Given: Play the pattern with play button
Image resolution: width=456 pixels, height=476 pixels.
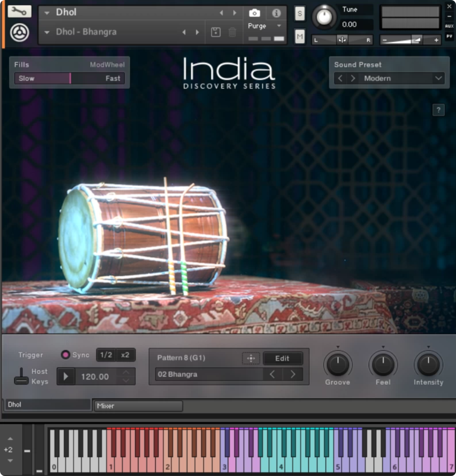Looking at the screenshot, I should [x=66, y=377].
